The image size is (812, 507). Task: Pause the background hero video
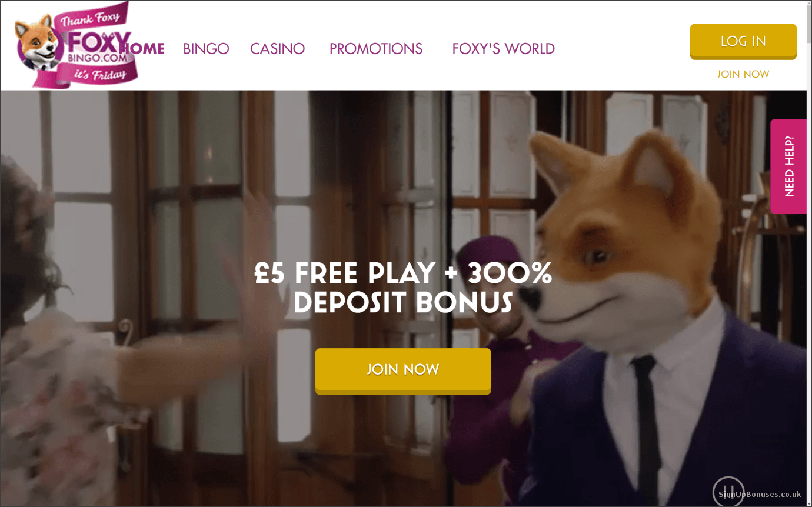pyautogui.click(x=728, y=492)
